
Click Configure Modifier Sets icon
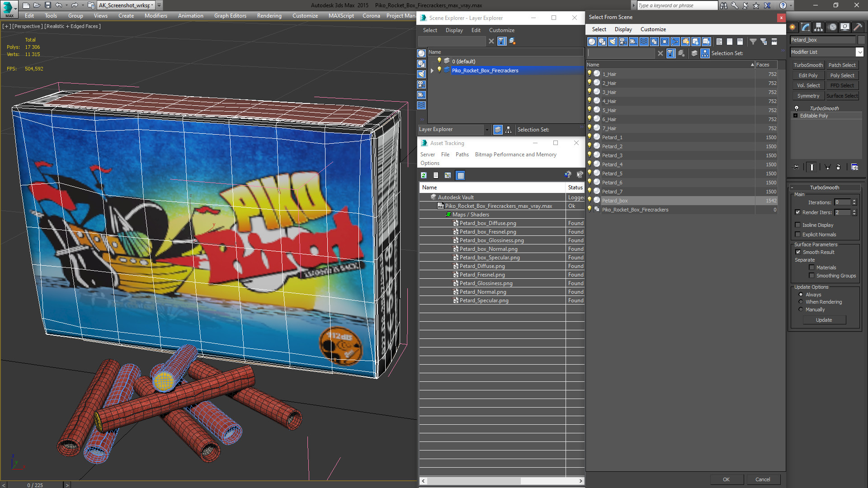coord(854,167)
